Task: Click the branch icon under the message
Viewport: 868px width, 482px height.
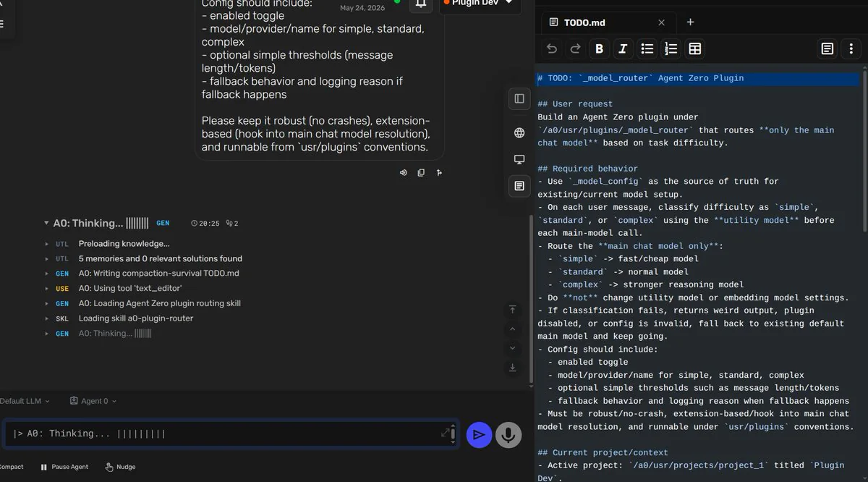Action: [439, 173]
